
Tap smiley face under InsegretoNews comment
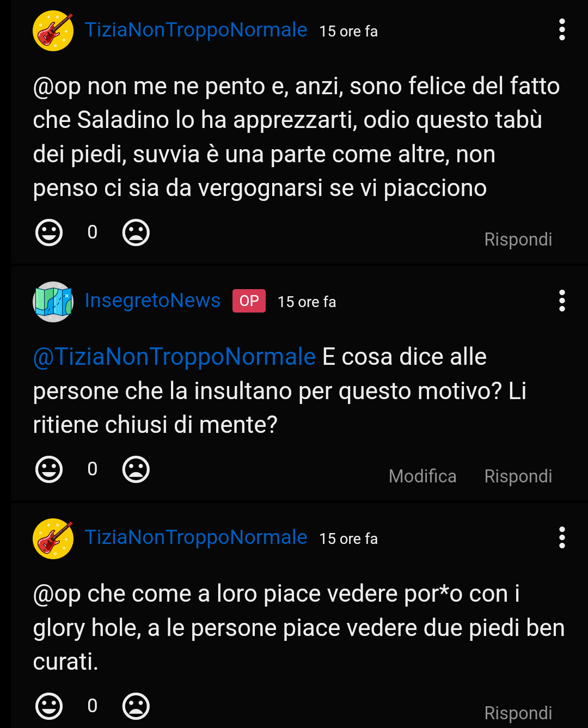point(49,469)
